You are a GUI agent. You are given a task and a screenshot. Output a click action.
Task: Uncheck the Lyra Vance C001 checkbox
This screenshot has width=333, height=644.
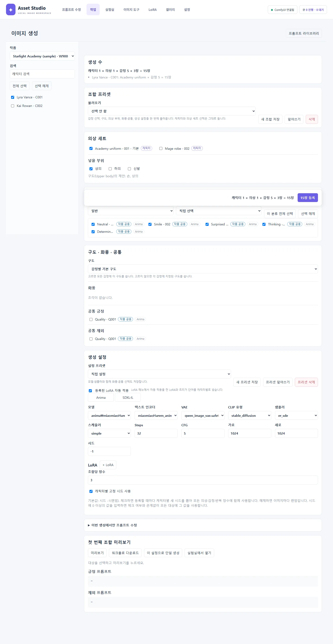click(x=12, y=97)
